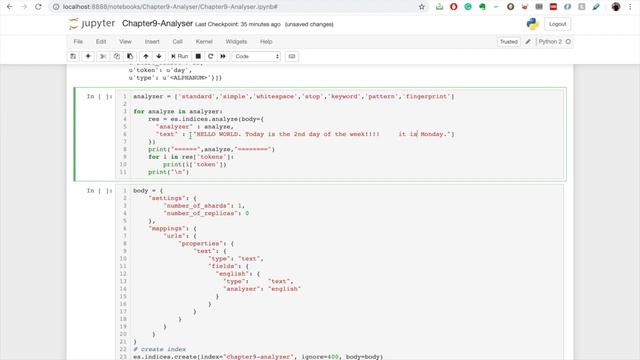Image resolution: width=640 pixels, height=360 pixels.
Task: Click the es.indices.create code line
Action: [258, 356]
